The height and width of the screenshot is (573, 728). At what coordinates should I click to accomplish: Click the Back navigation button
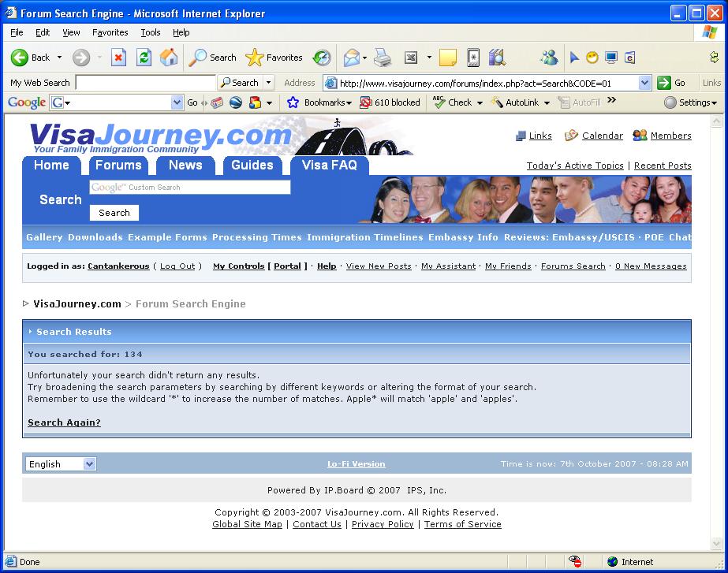pyautogui.click(x=30, y=58)
